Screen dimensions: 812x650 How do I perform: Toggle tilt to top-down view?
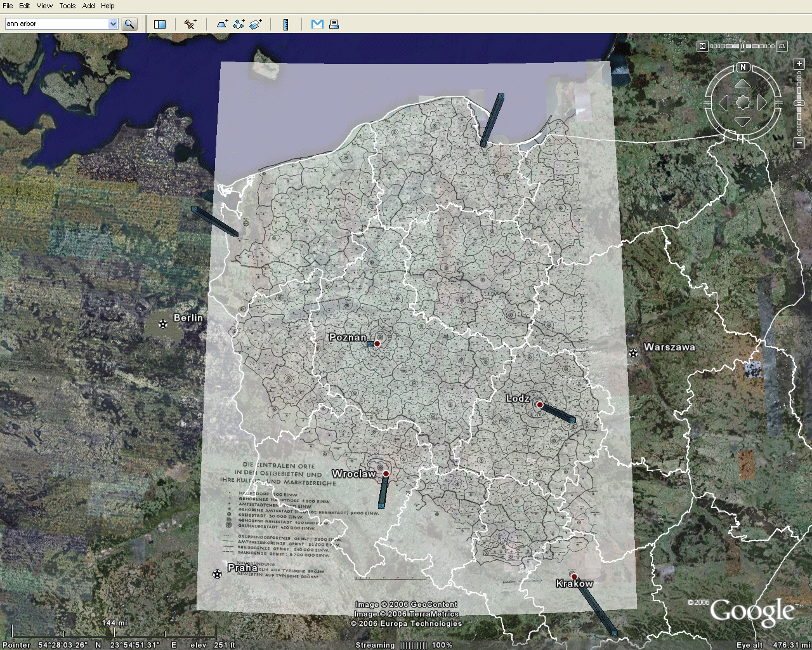[702, 46]
